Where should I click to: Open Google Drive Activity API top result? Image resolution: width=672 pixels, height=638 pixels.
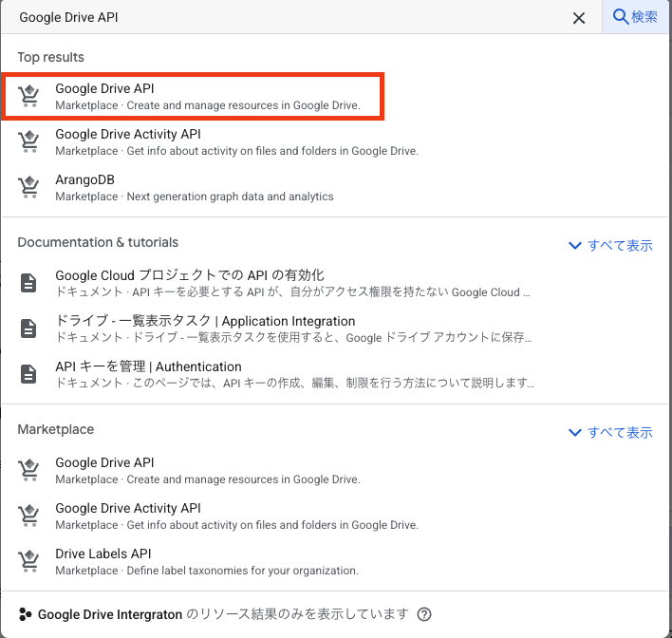pos(235,141)
